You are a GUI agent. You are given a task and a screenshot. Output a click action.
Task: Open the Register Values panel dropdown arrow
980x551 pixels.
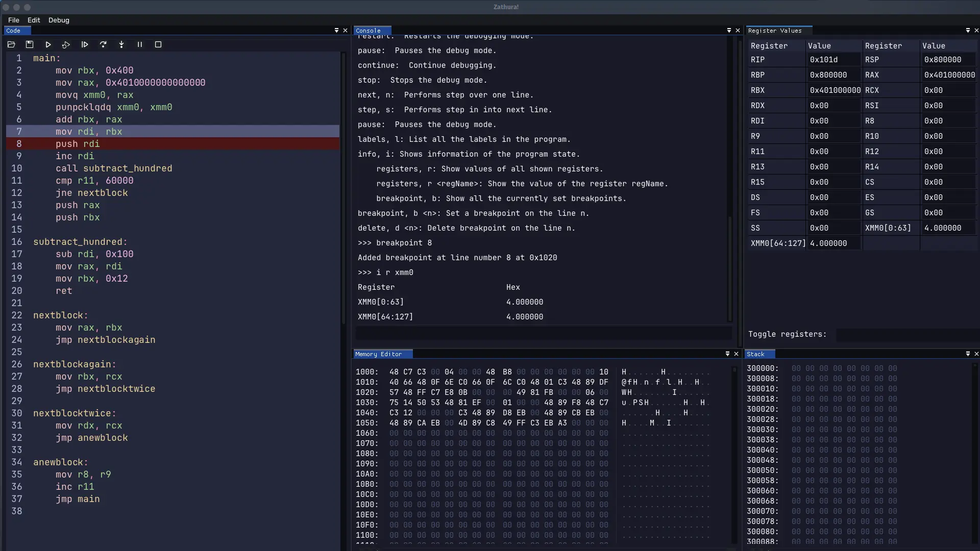(968, 31)
